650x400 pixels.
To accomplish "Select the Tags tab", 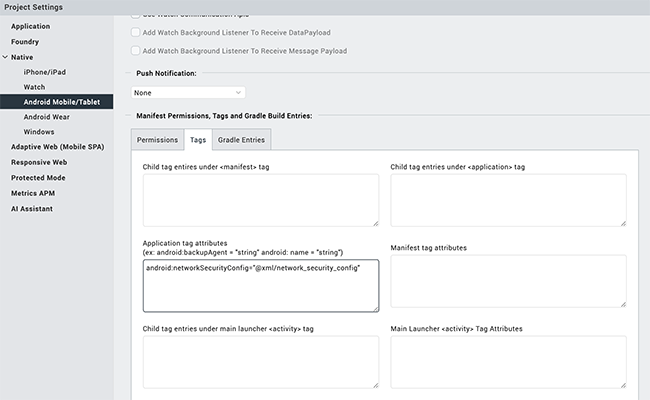I will point(198,140).
